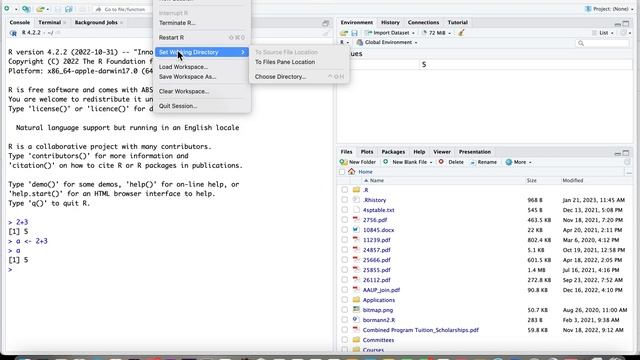640x360 pixels.
Task: Tick the checkbox for 2756.pdf
Action: tap(344, 220)
